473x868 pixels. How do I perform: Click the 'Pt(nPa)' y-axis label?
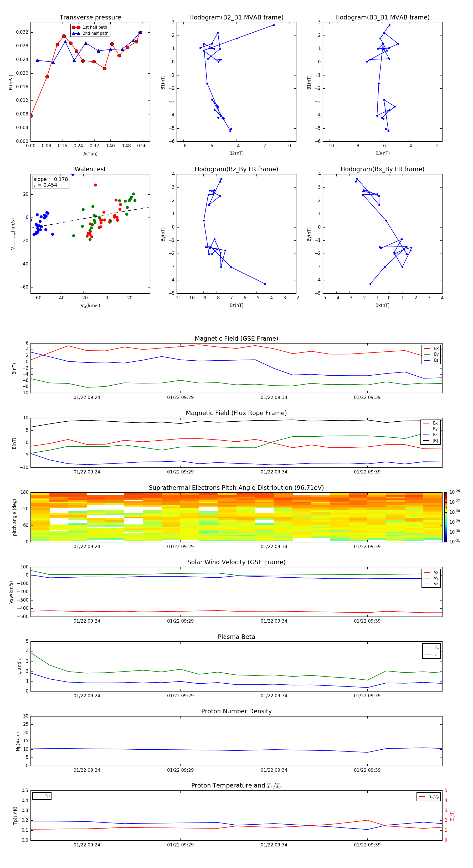pos(11,82)
